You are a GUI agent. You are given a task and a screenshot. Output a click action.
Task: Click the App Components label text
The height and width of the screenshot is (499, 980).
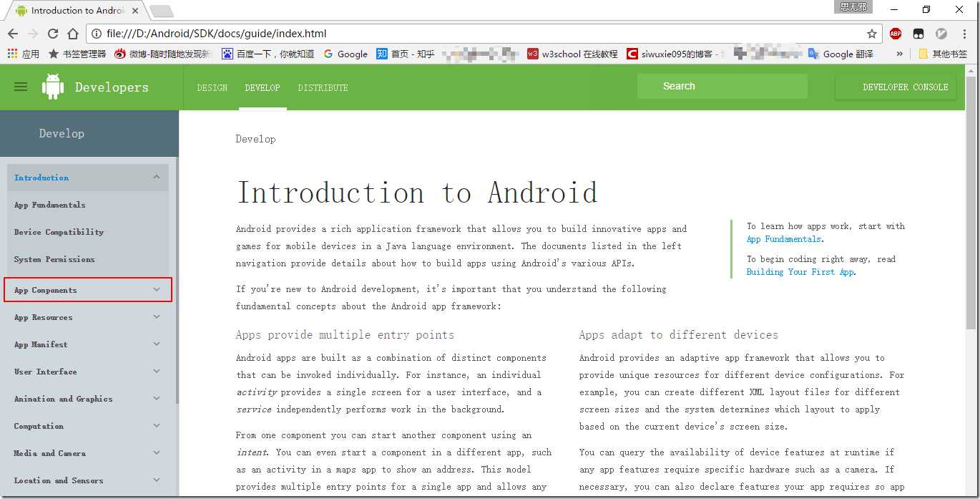tap(45, 290)
